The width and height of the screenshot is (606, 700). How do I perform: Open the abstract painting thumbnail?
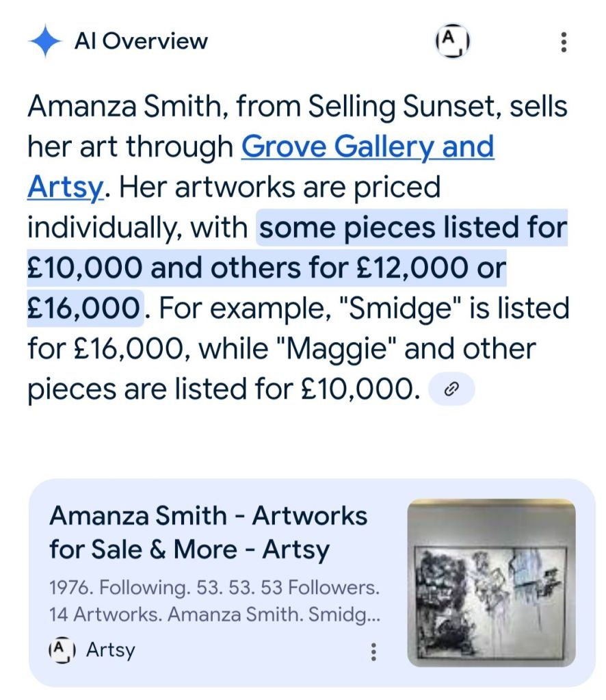(491, 583)
